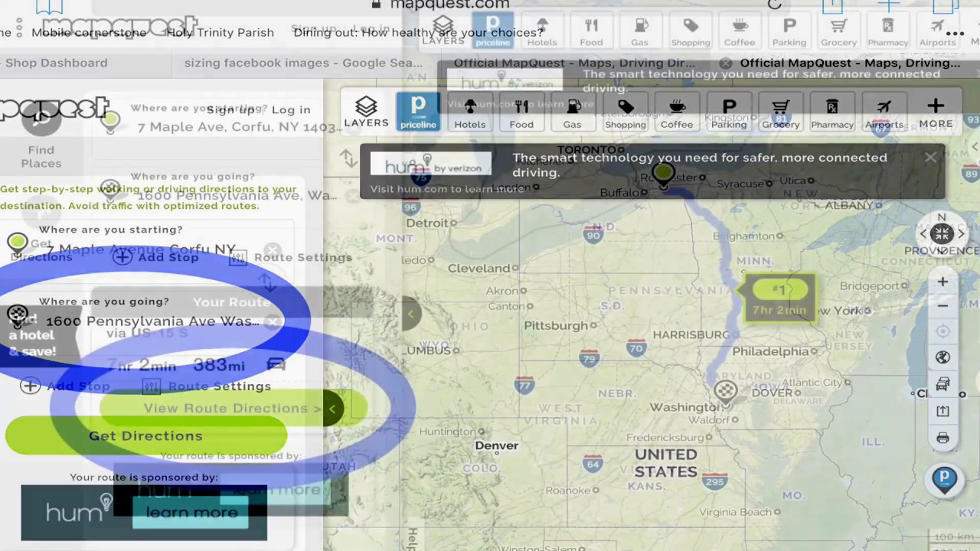Click the 7hr 2min route label on map
The height and width of the screenshot is (551, 980).
779,300
